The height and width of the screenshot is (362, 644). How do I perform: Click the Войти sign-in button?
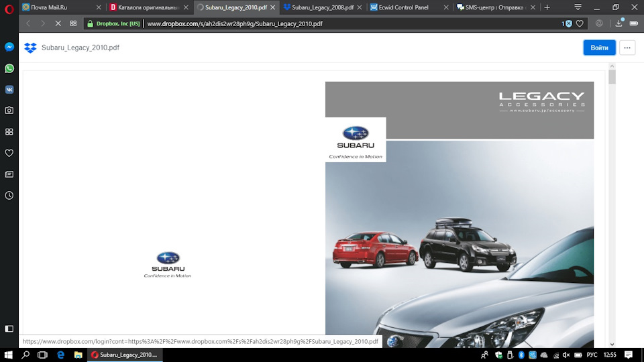(x=599, y=48)
